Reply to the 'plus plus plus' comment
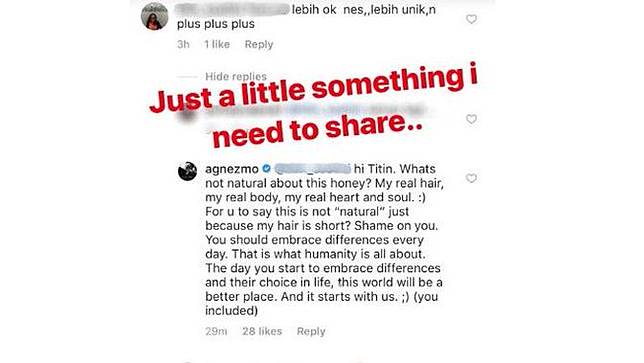The image size is (644, 363). tap(259, 44)
